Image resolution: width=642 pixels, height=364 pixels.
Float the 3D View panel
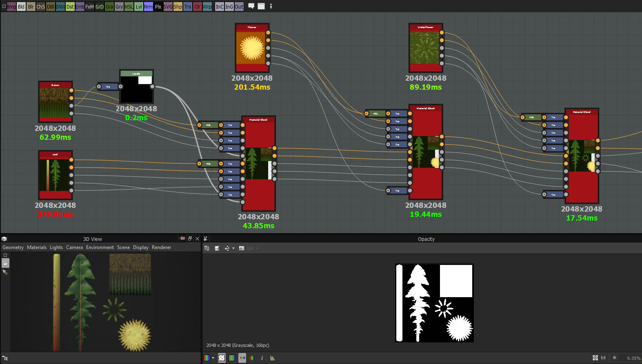[x=190, y=238]
